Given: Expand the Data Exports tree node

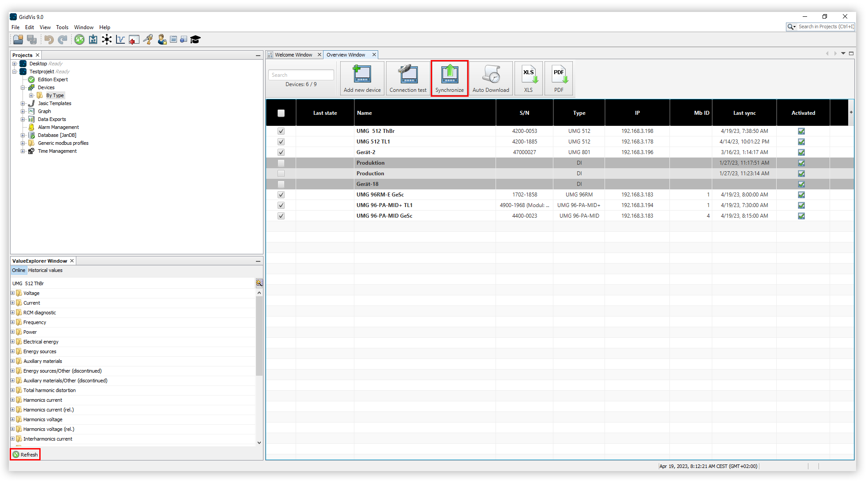Looking at the screenshot, I should tap(23, 119).
